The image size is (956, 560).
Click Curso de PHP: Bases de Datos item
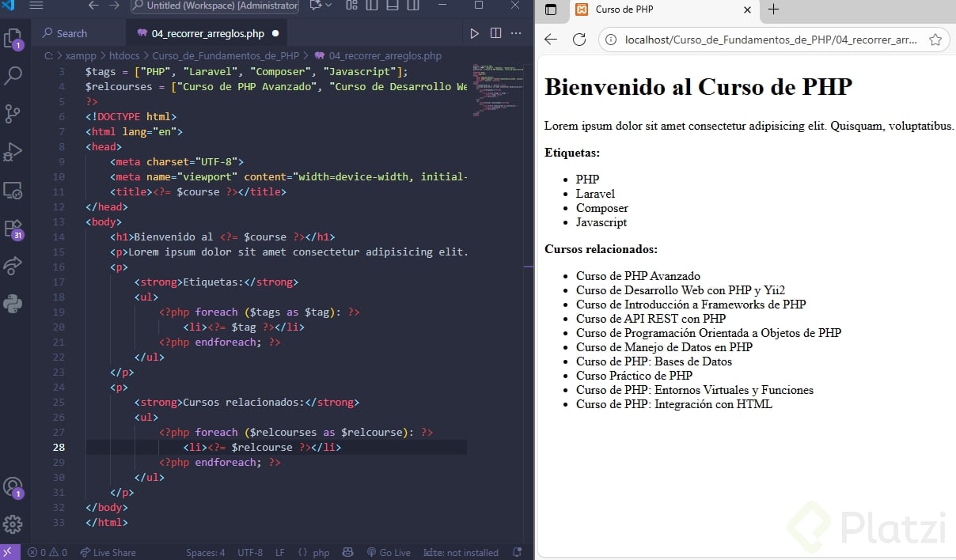(654, 361)
